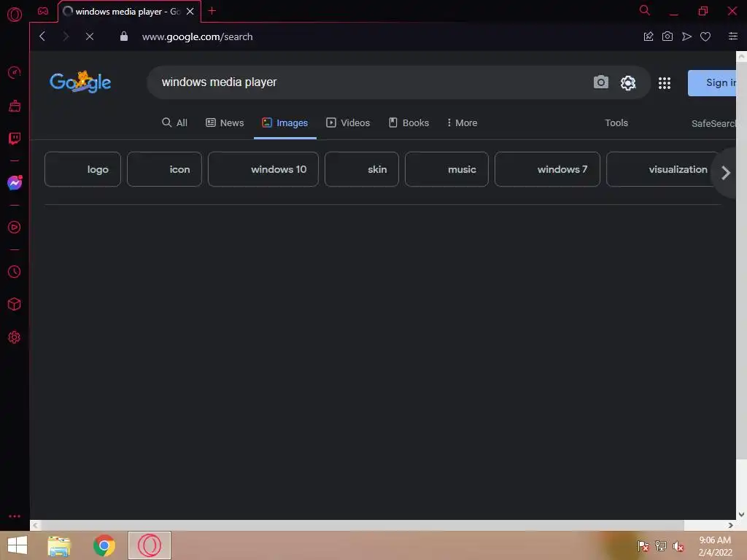Open Extensions cube icon in sidebar
Viewport: 747px width, 560px height.
click(15, 304)
